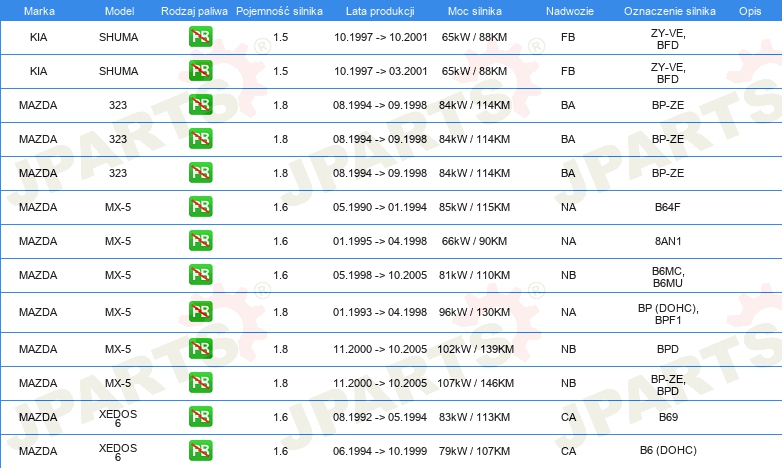Image resolution: width=782 pixels, height=468 pixels.
Task: Click the fuel icon in the XEDOS 6 B69 row
Action: pyautogui.click(x=200, y=417)
